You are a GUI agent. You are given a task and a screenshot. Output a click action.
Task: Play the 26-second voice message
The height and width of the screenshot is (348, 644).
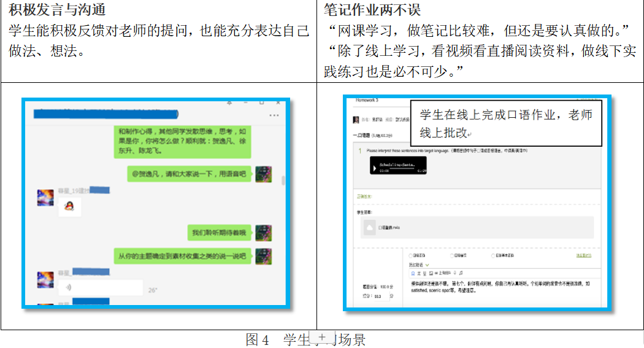(x=101, y=287)
